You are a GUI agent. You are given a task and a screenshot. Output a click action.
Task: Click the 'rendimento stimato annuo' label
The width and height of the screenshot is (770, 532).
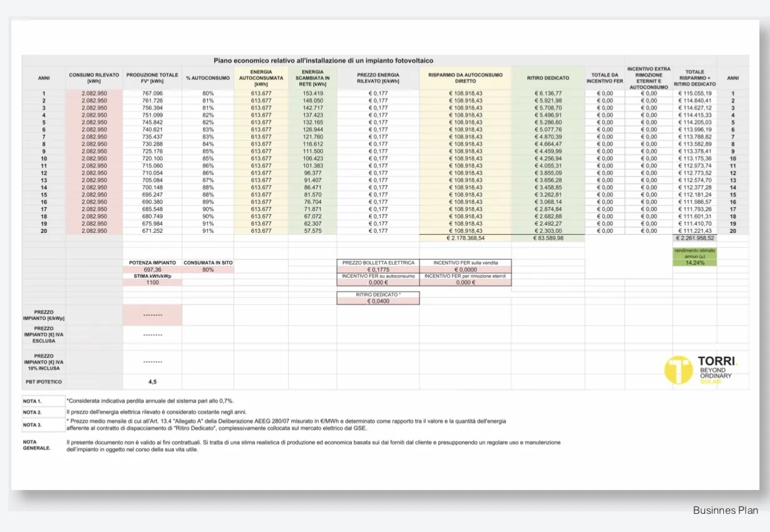coord(695,253)
